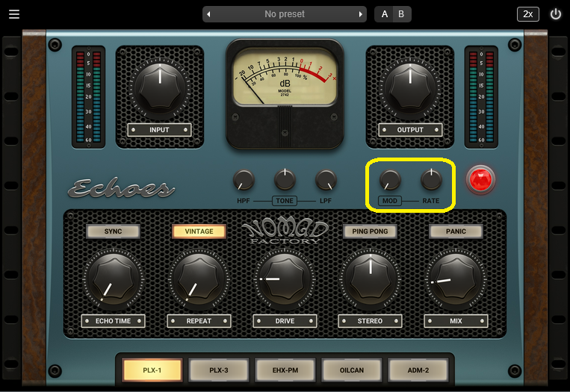Click the RATE label text

tap(431, 201)
